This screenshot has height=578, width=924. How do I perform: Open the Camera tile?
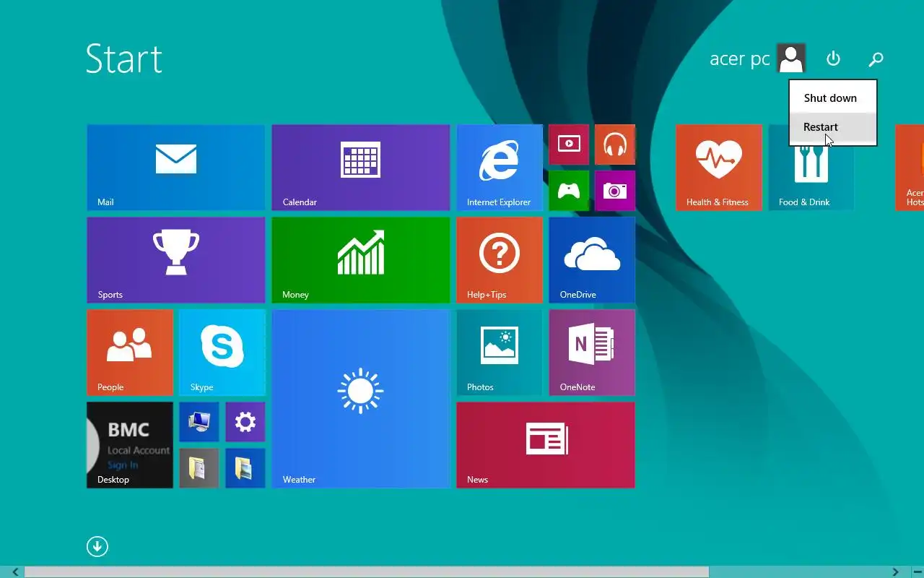tap(615, 191)
